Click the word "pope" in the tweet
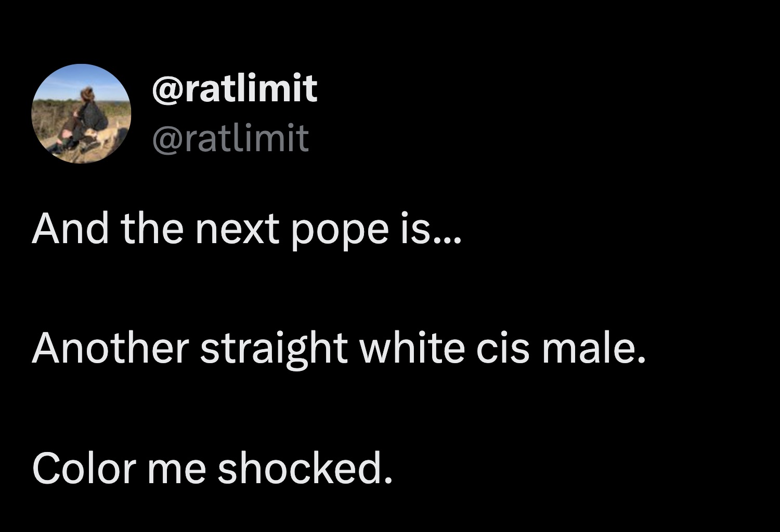 click(x=340, y=230)
